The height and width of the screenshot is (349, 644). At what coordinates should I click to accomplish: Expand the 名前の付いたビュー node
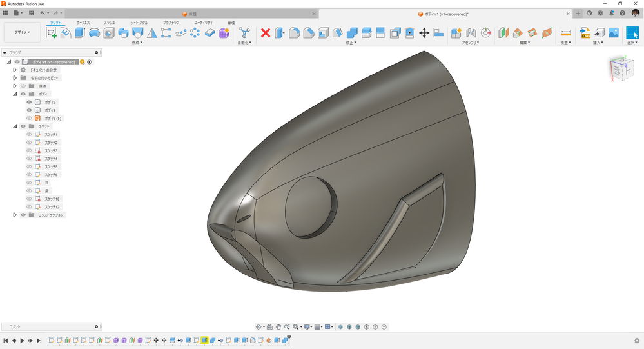coord(15,77)
